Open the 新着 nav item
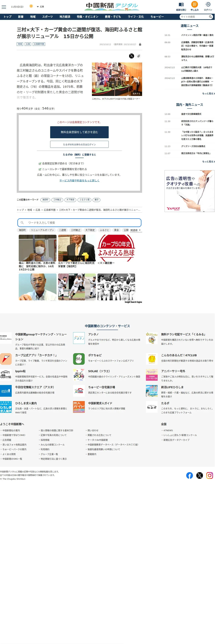The width and height of the screenshot is (215, 644). tap(21, 17)
